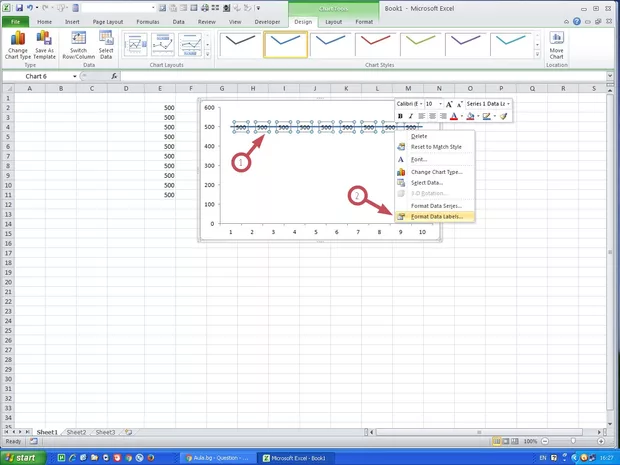Open the font size dropdown showing 10
The height and width of the screenshot is (465, 620).
pos(439,103)
